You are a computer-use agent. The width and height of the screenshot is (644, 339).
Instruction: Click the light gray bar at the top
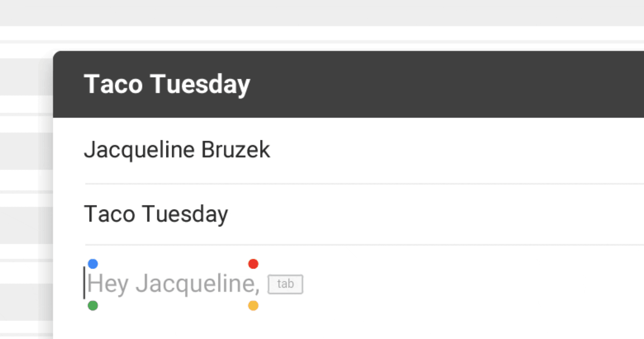pyautogui.click(x=322, y=12)
